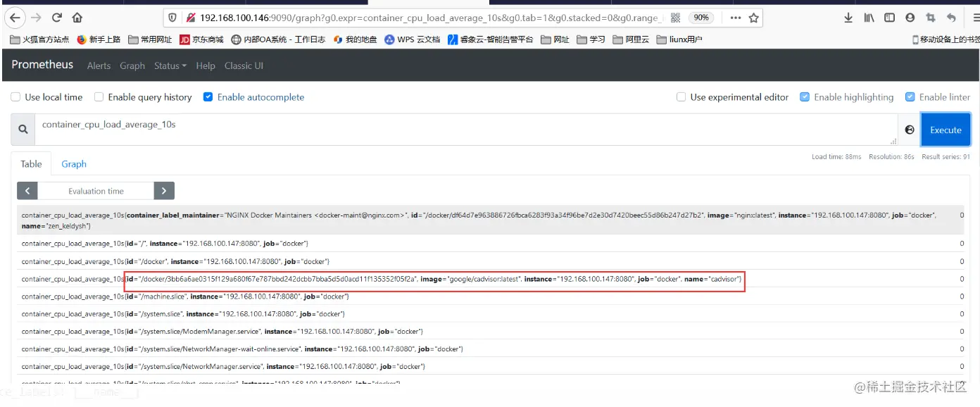Select the NetworkManager-wait-online.service row
Screen dimensions: 980x407
pyautogui.click(x=490, y=349)
